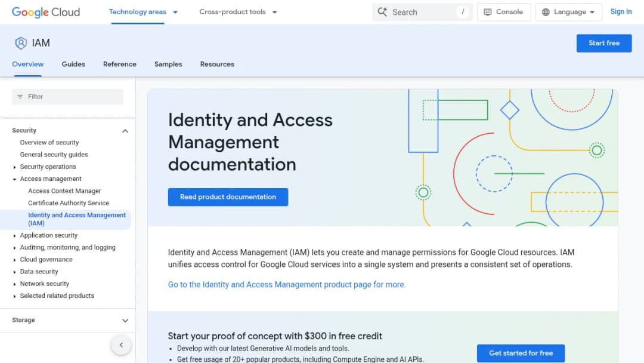Select Application security in the sidebar
This screenshot has width=644, height=363.
[x=49, y=236]
